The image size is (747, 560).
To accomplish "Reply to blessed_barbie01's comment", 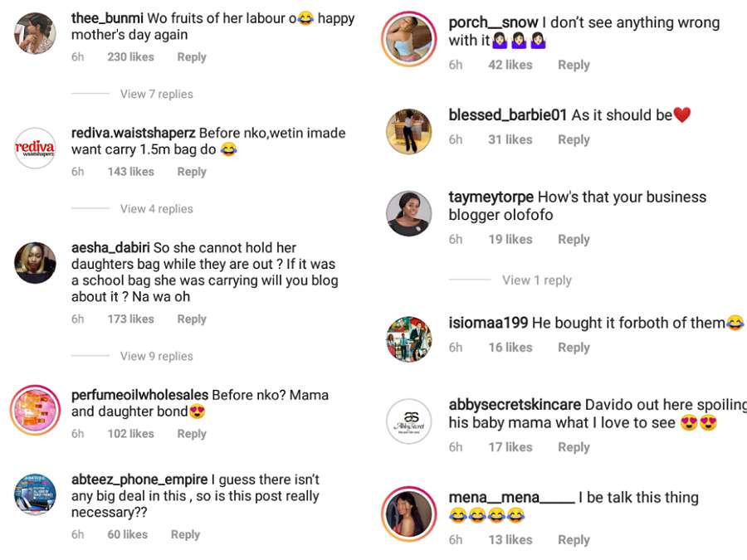I will tap(574, 140).
